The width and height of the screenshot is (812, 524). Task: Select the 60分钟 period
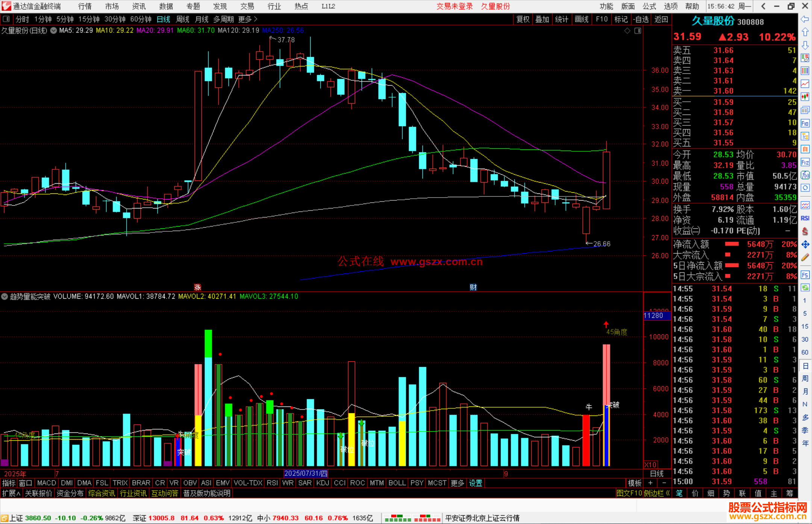click(141, 19)
